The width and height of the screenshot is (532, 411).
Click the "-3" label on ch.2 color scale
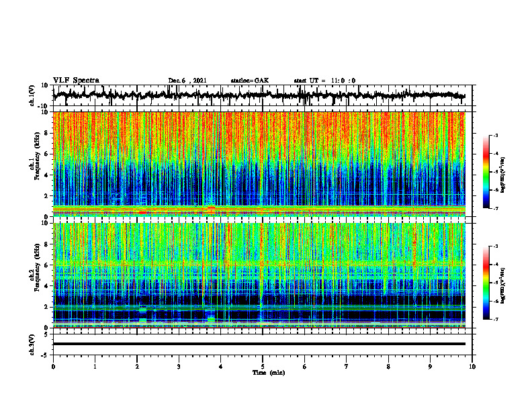pos(495,246)
